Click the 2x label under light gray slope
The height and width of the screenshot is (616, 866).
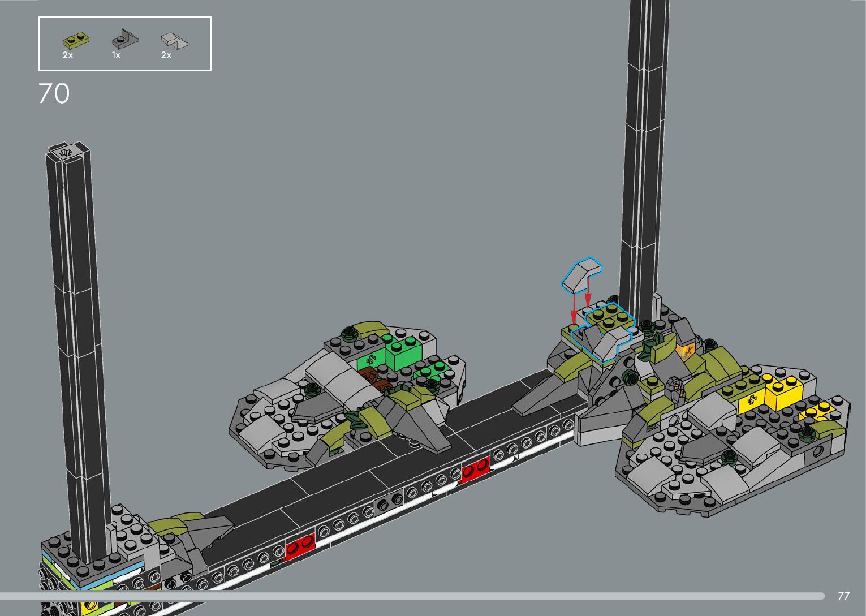[166, 55]
